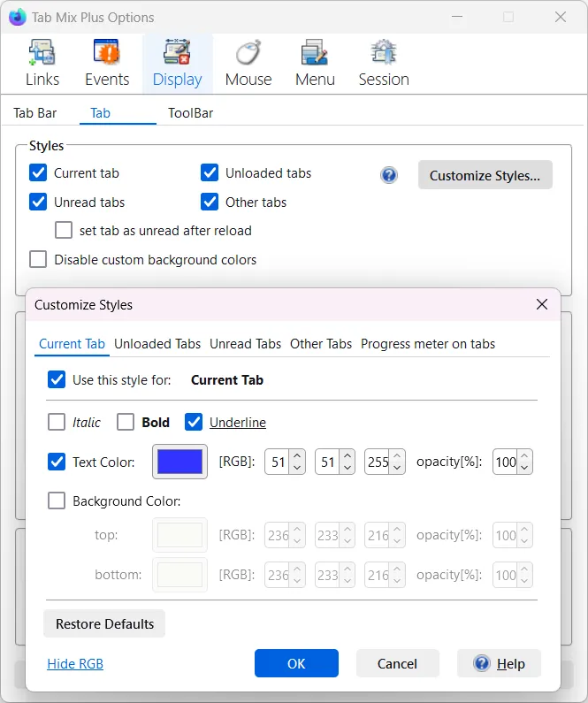Switch to the Unloaded Tabs tab
The width and height of the screenshot is (588, 703).
(x=157, y=344)
